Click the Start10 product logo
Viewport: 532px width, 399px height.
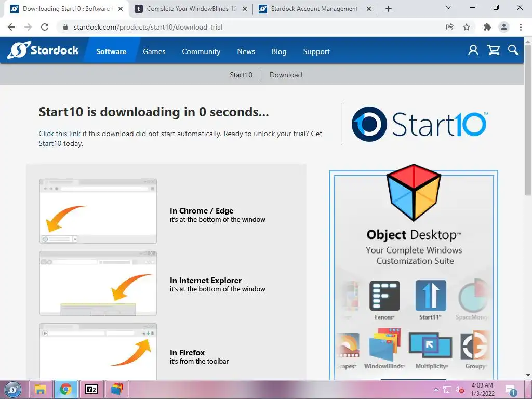[x=420, y=124]
